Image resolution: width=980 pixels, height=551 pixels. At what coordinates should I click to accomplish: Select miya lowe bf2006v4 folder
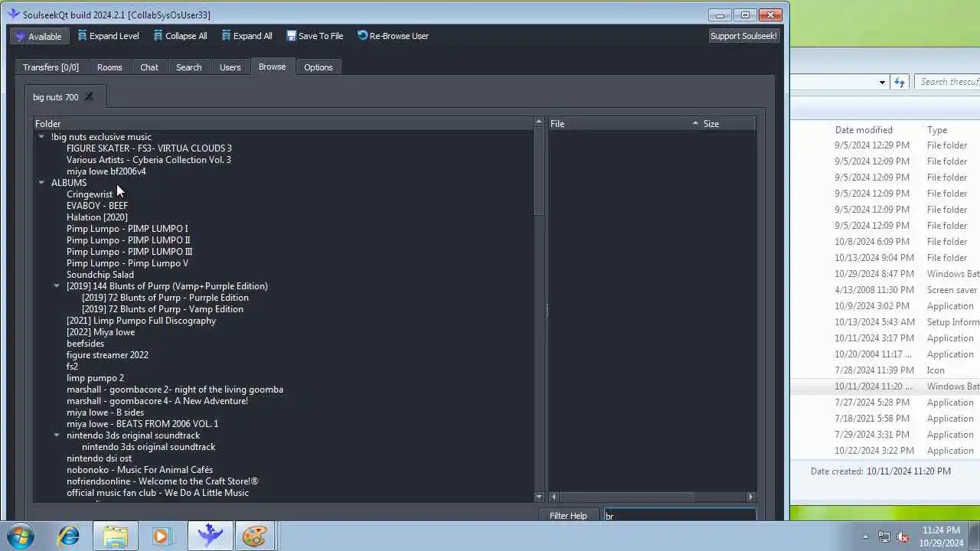[106, 171]
